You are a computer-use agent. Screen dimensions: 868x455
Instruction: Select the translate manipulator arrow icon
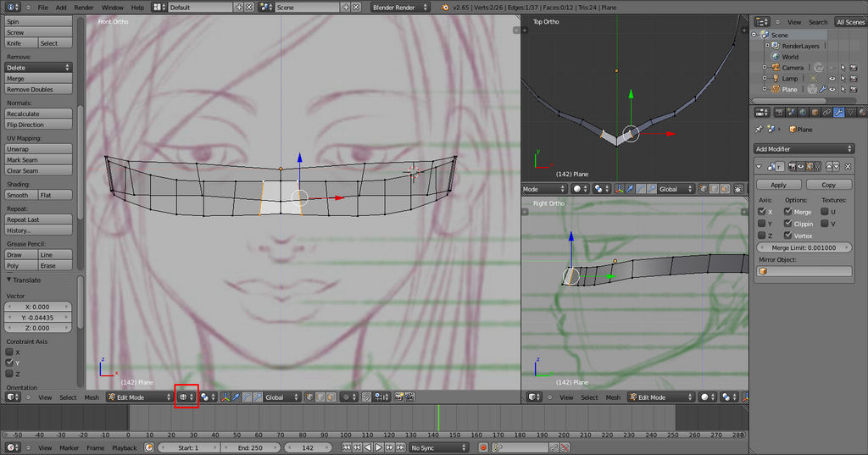pyautogui.click(x=236, y=397)
